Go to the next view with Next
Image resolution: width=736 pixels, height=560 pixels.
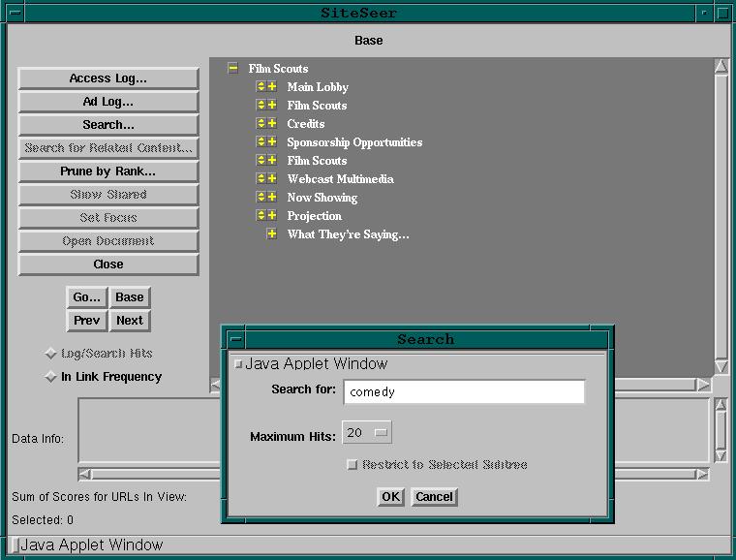tap(130, 321)
